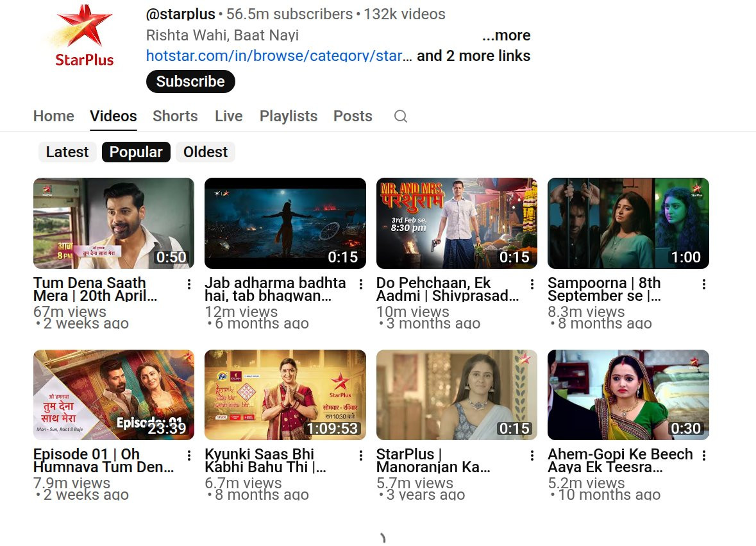Switch to the Posts tab
This screenshot has height=546, width=756.
point(353,116)
